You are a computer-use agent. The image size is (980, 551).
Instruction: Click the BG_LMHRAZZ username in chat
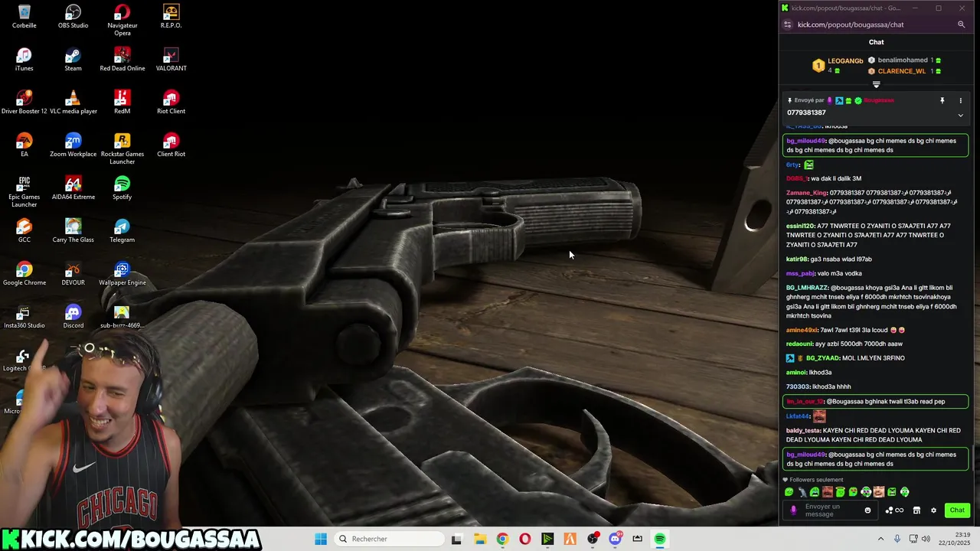(x=807, y=288)
